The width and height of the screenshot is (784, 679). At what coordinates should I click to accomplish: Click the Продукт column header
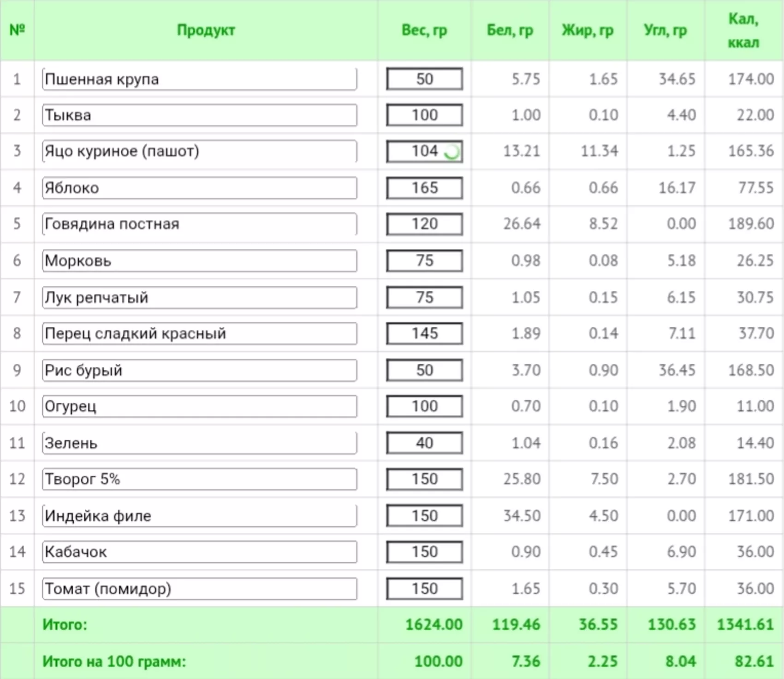coord(206,30)
